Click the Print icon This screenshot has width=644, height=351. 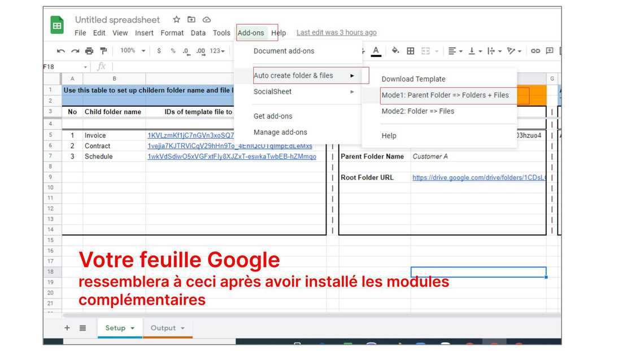89,51
